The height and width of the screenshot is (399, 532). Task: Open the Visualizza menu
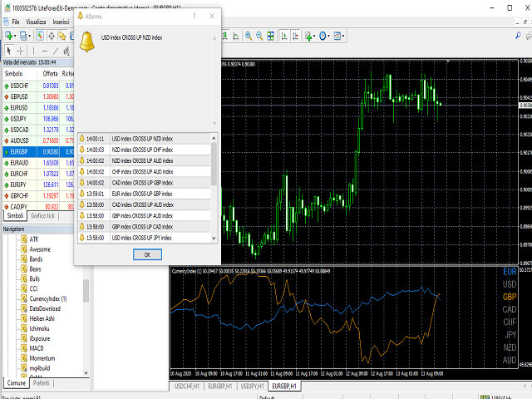click(x=36, y=22)
